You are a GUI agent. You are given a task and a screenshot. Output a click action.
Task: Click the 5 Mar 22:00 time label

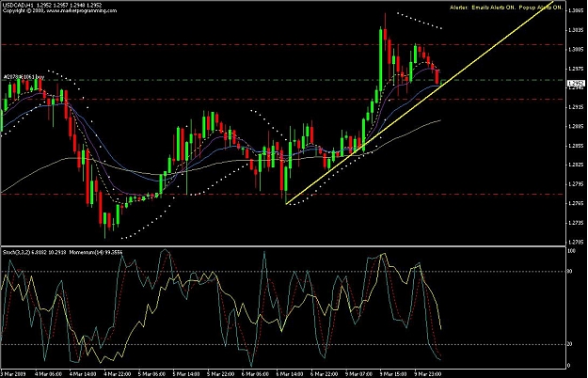(x=221, y=374)
